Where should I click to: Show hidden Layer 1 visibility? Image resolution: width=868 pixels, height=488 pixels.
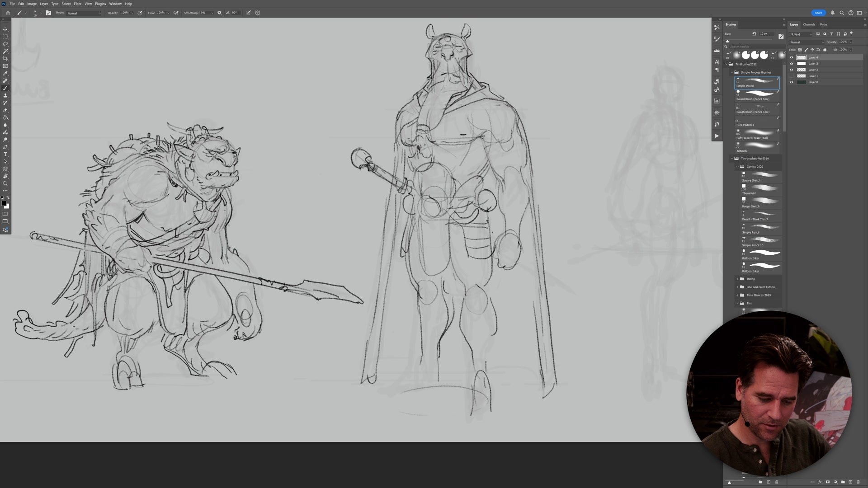pyautogui.click(x=791, y=76)
